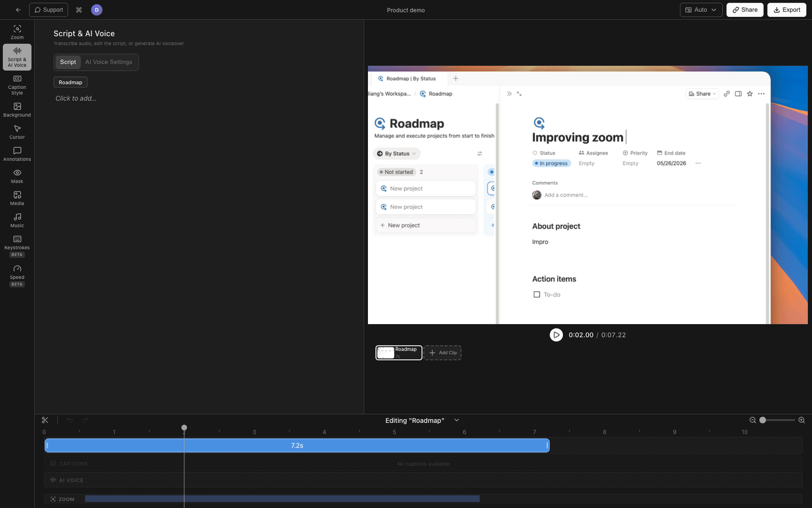Favorite the page with star icon

click(x=750, y=93)
